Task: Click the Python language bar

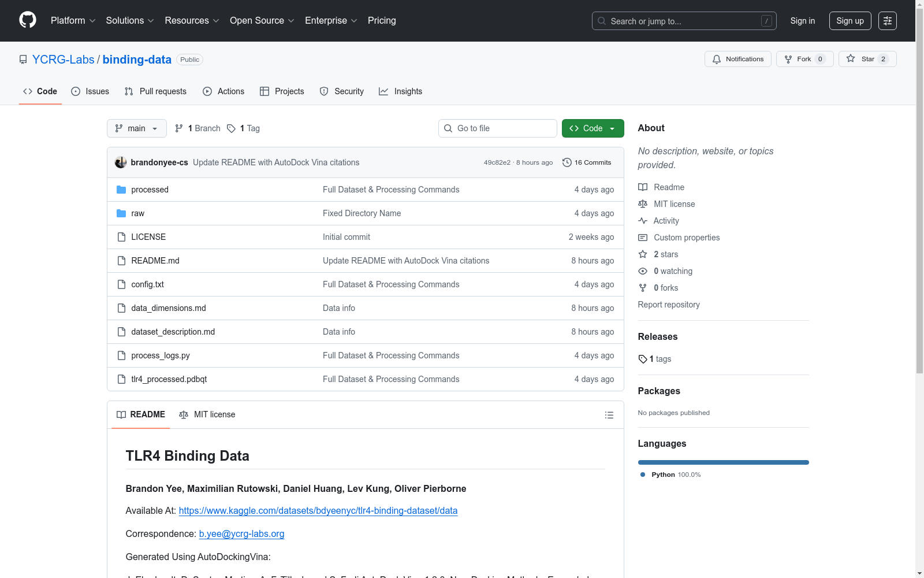Action: point(724,462)
